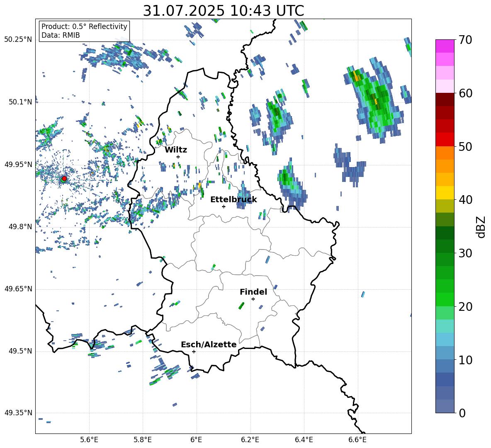Click the 6.2°E longitude label

[250, 440]
